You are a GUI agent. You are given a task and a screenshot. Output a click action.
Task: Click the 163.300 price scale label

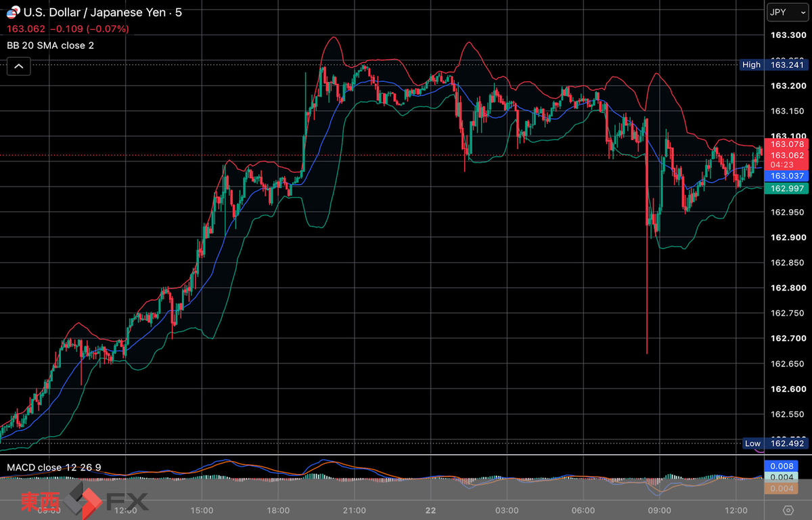tap(787, 35)
